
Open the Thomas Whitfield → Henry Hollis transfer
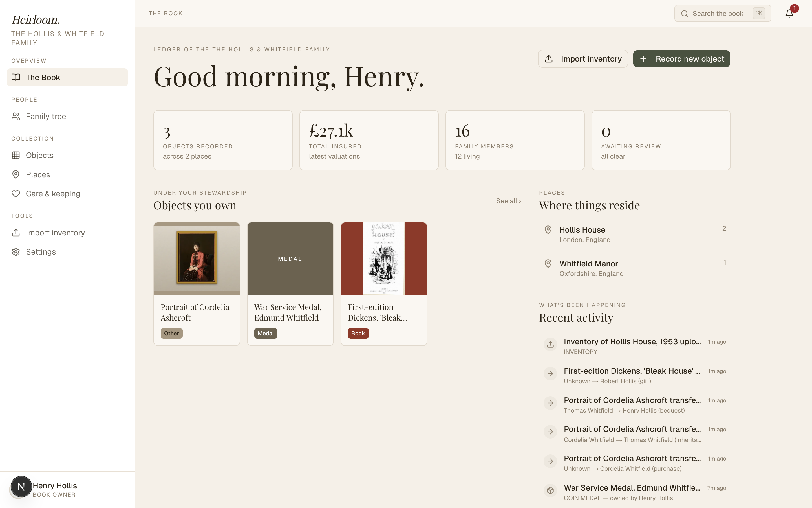click(x=635, y=405)
